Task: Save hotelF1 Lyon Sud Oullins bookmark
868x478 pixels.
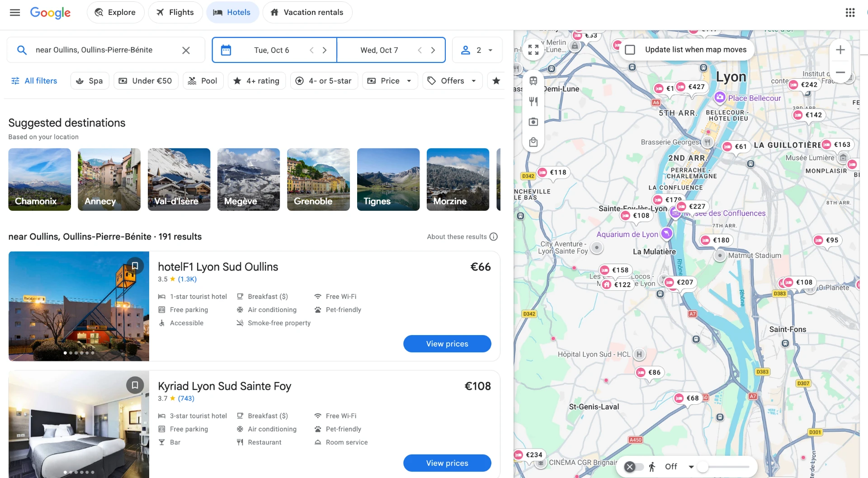Action: click(x=135, y=266)
